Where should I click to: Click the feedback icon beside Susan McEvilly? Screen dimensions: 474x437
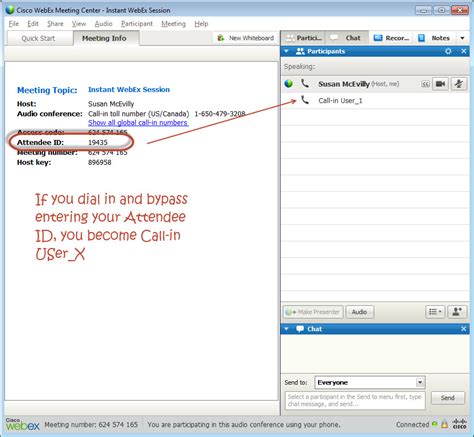(425, 84)
